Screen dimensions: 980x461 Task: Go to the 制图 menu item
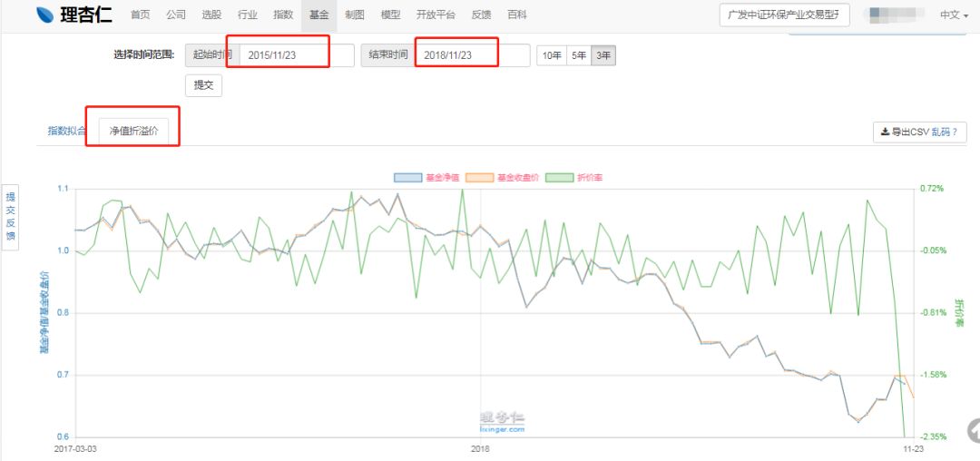tap(355, 15)
